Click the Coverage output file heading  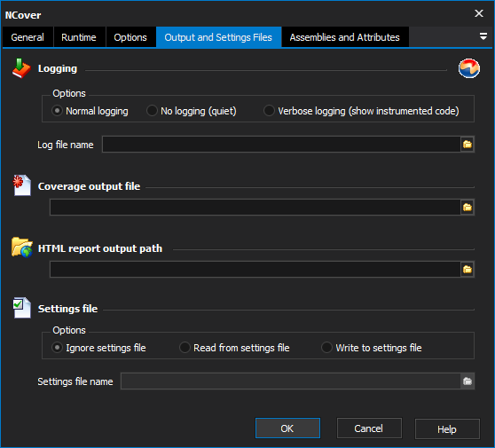pyautogui.click(x=89, y=186)
